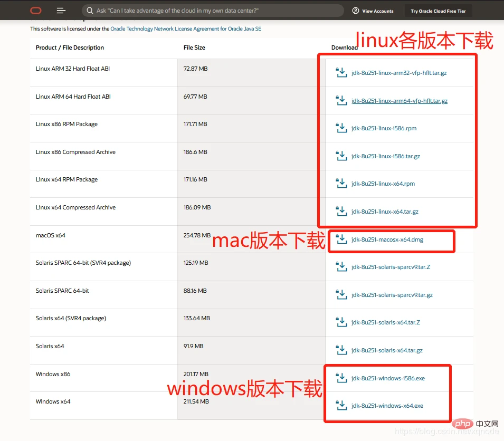Download jdk-8u251-linux-i586.tar.gz file link
Screen dimensions: 504x441
click(385, 156)
